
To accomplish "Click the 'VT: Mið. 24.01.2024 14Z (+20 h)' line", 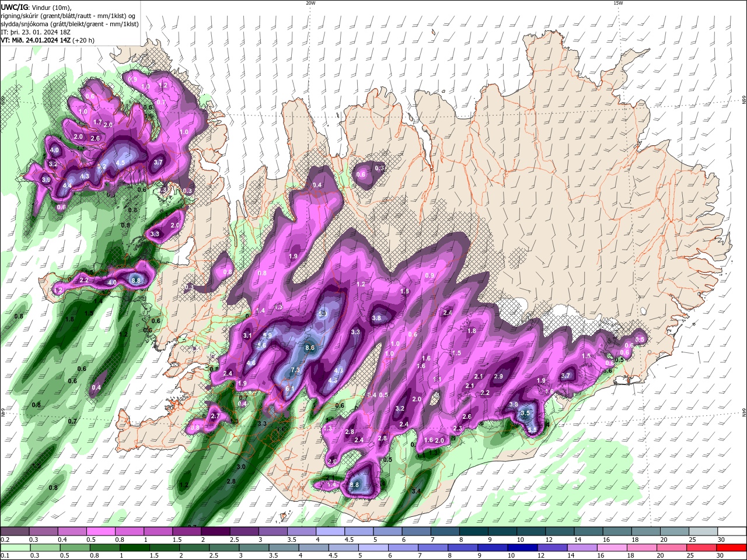I will pyautogui.click(x=47, y=40).
